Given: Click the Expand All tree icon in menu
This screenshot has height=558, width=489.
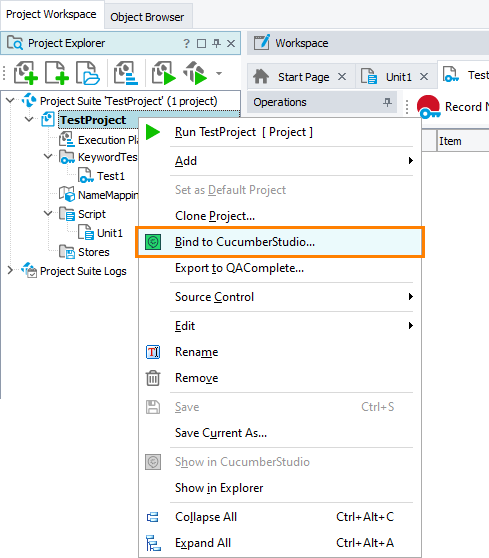Looking at the screenshot, I should 153,543.
